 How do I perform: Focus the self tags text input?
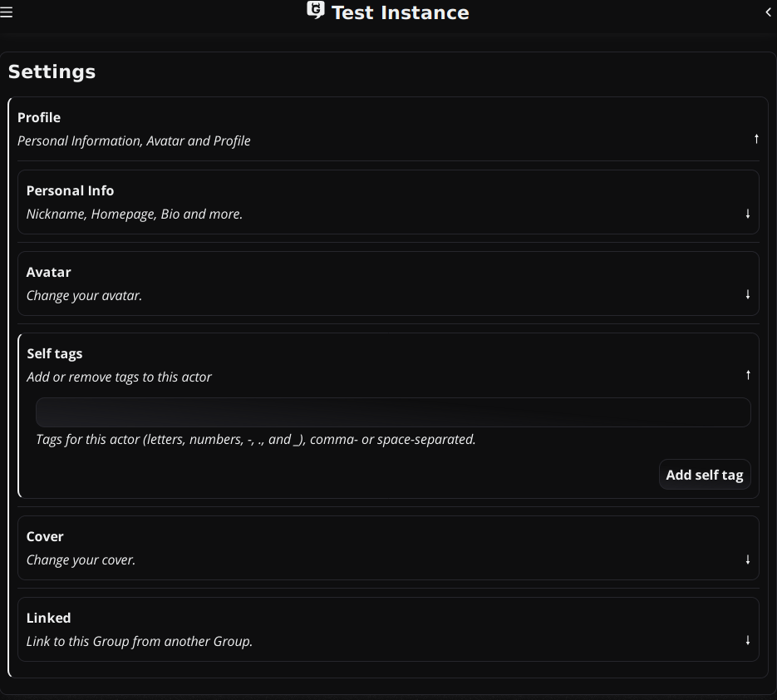(x=393, y=412)
